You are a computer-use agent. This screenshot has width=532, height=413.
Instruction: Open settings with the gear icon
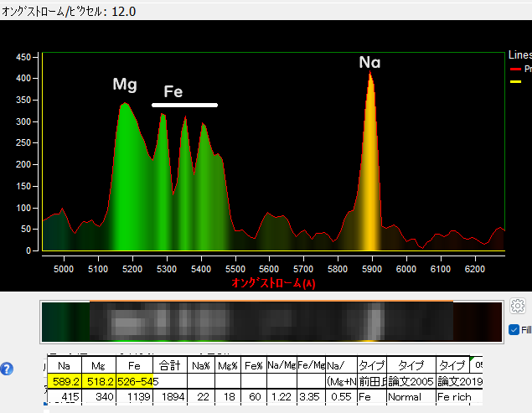click(x=517, y=306)
